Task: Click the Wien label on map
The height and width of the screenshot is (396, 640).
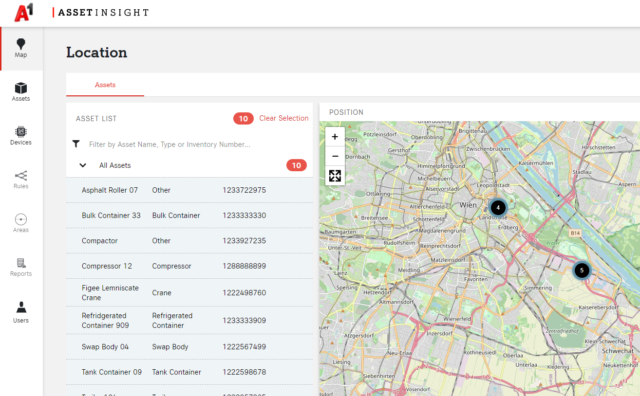Action: pyautogui.click(x=468, y=205)
